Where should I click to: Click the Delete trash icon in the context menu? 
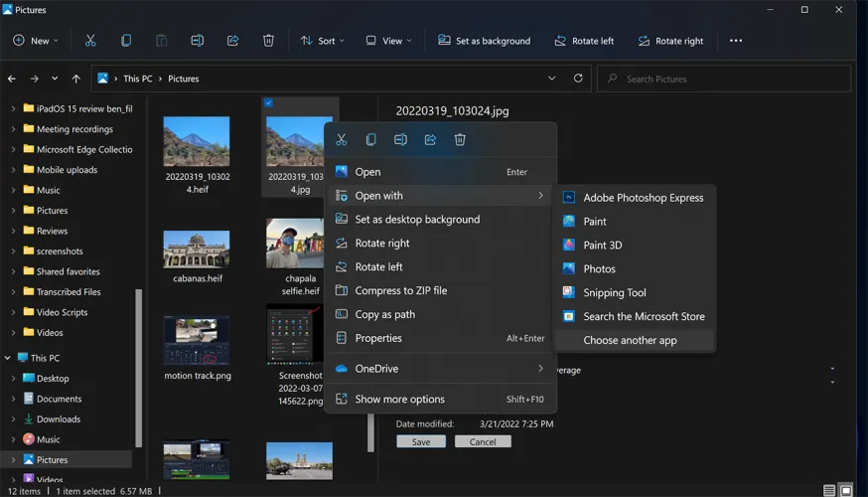pyautogui.click(x=460, y=140)
